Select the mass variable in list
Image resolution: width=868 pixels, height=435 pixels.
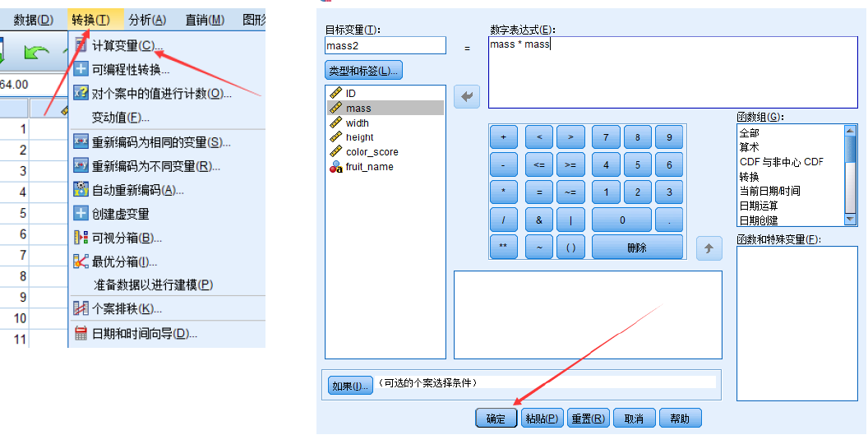(386, 108)
